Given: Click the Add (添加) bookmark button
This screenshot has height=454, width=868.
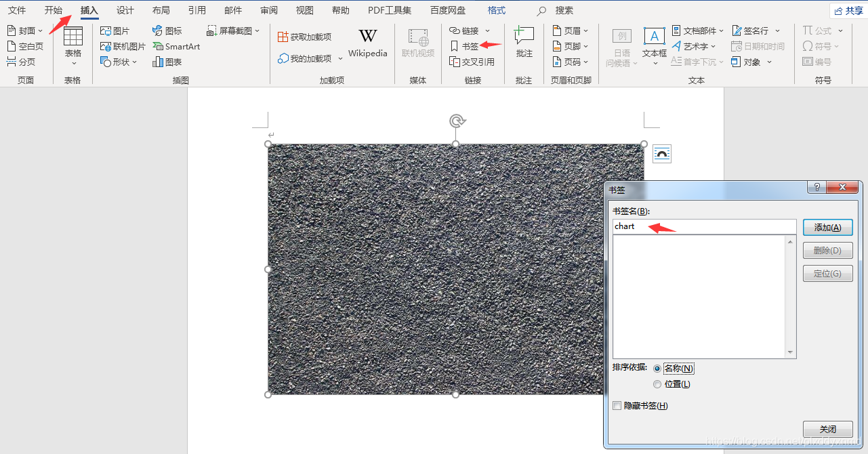Looking at the screenshot, I should [827, 228].
